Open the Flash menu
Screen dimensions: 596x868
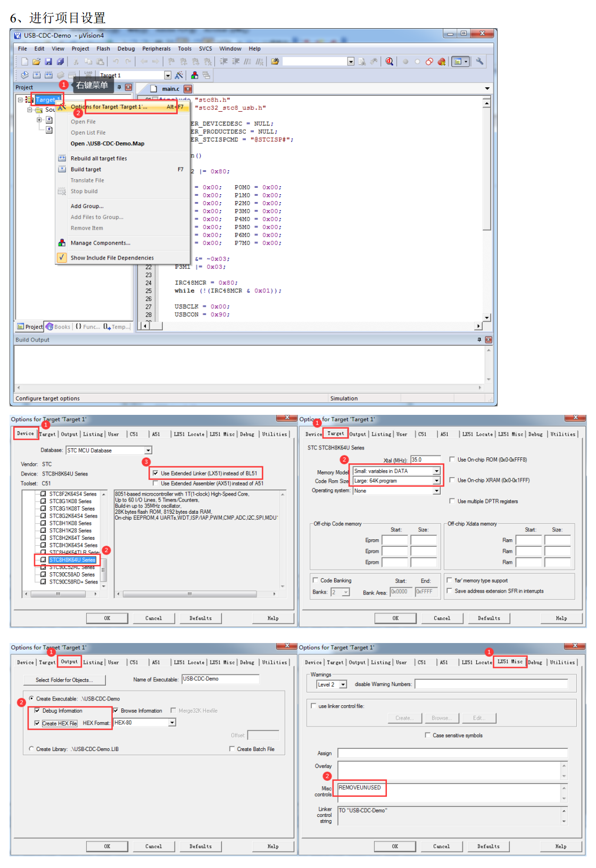coord(103,48)
